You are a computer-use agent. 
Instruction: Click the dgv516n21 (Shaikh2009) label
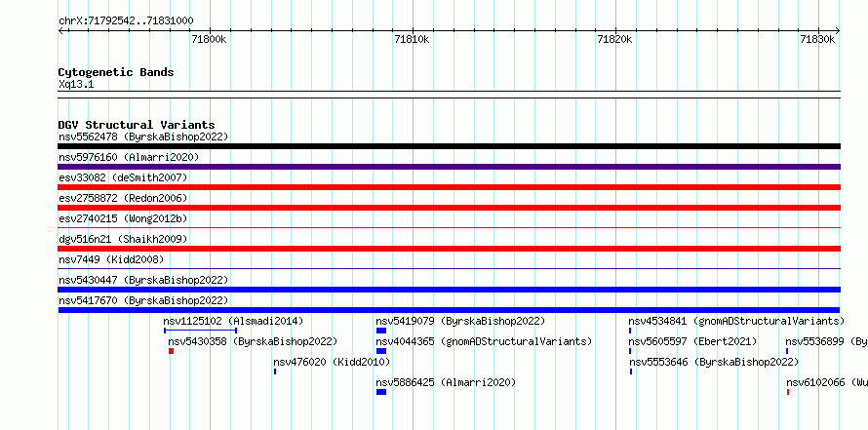pos(123,239)
